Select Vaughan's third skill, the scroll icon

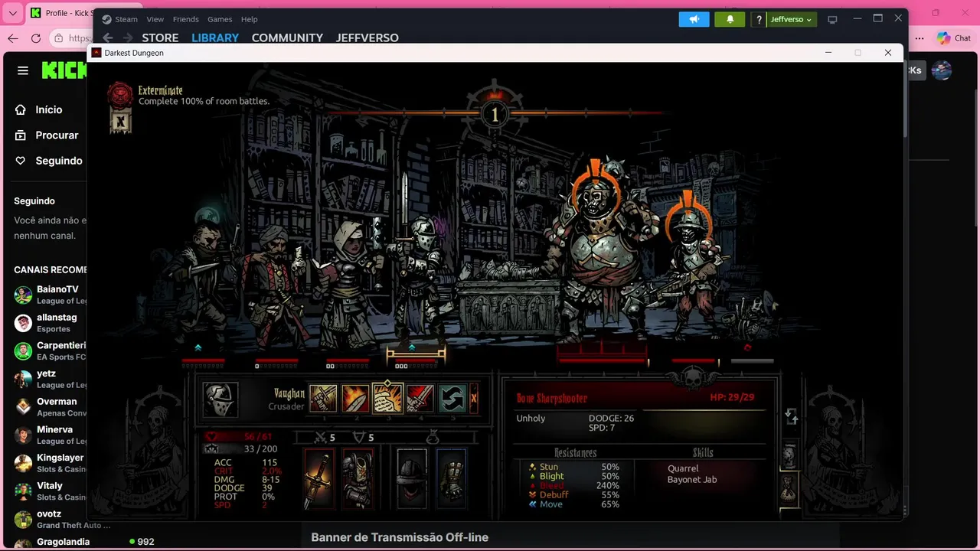pos(387,399)
